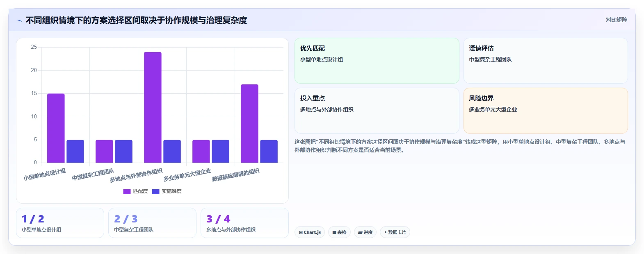Click purple bar for 中型复杂工程团队
Screen dimensions: 644x254
[x=104, y=151]
